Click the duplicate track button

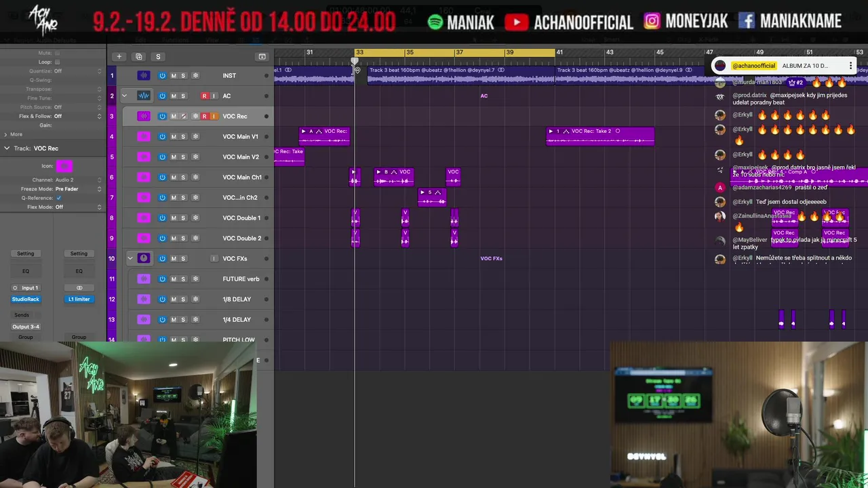coord(138,56)
